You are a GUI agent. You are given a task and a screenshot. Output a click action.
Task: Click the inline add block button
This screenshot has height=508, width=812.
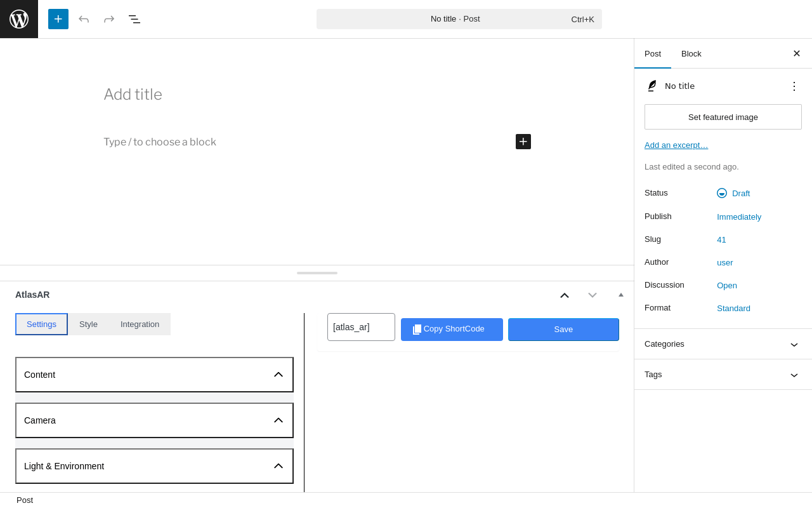click(523, 142)
